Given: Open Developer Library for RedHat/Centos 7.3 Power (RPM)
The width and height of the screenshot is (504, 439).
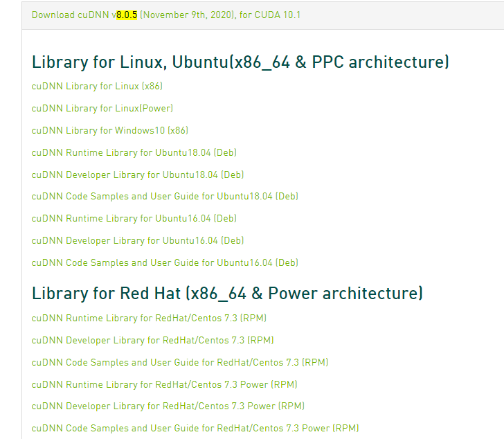Looking at the screenshot, I should click(168, 406).
